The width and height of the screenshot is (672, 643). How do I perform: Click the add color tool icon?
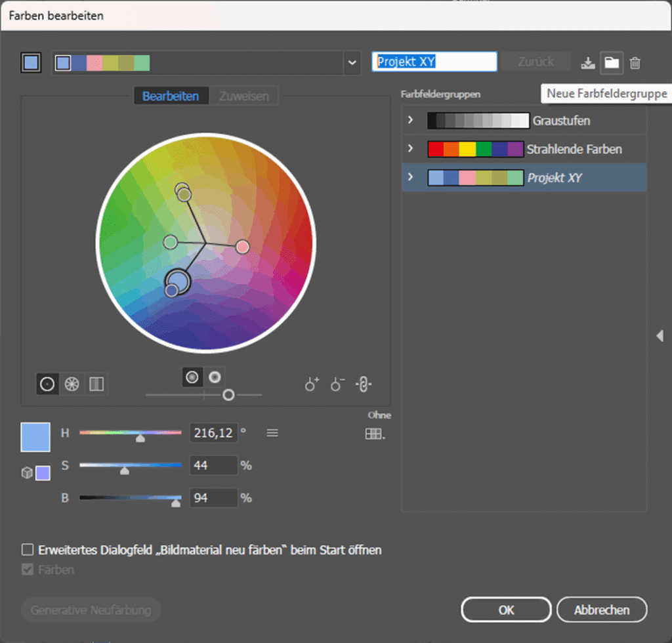(x=312, y=384)
